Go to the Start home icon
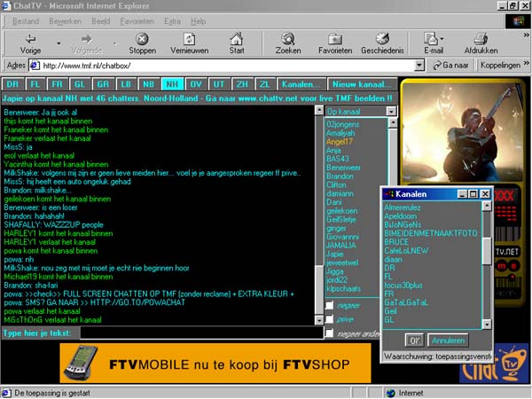 coord(237,38)
